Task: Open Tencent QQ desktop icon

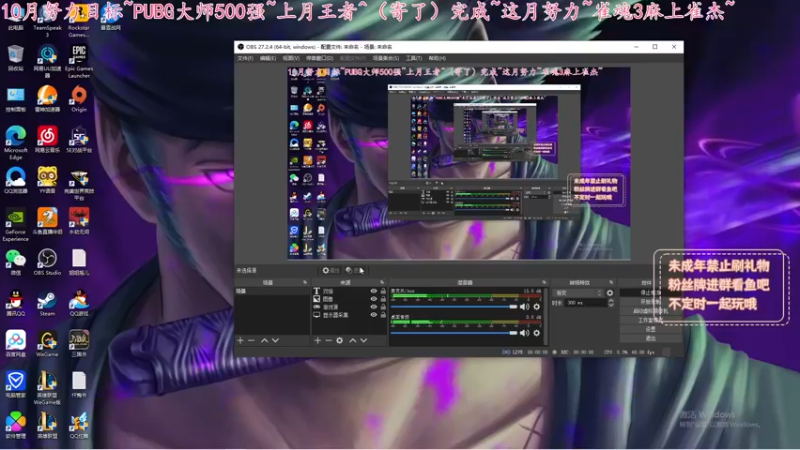Action: (16, 303)
